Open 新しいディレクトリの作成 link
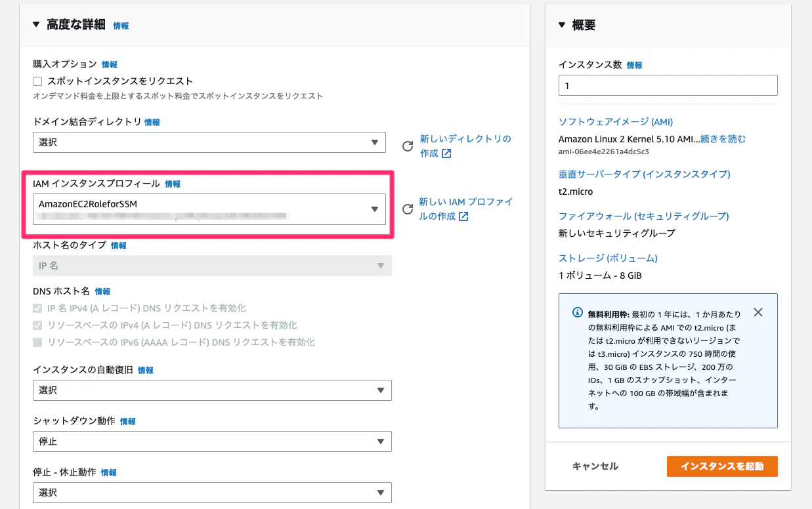This screenshot has height=509, width=812. pyautogui.click(x=465, y=146)
